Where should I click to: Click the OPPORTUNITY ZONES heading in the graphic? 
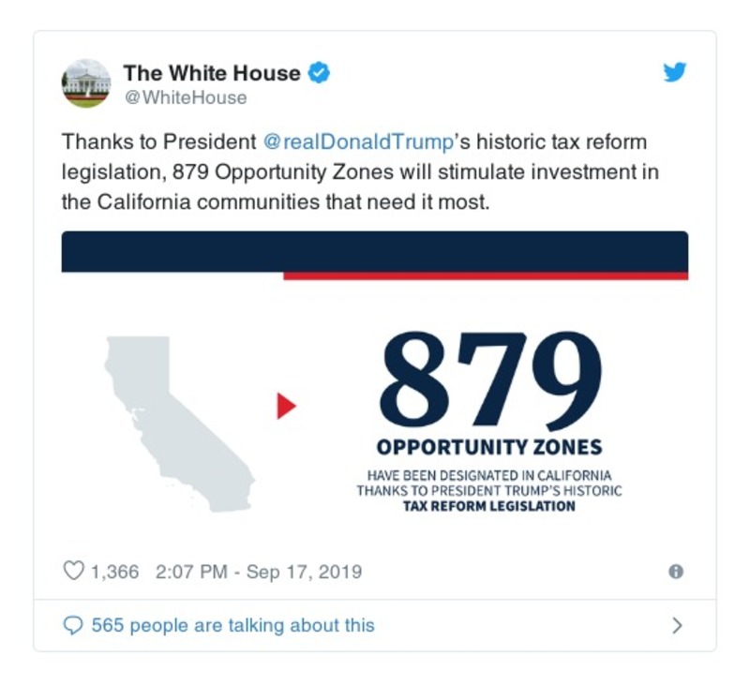[x=488, y=446]
